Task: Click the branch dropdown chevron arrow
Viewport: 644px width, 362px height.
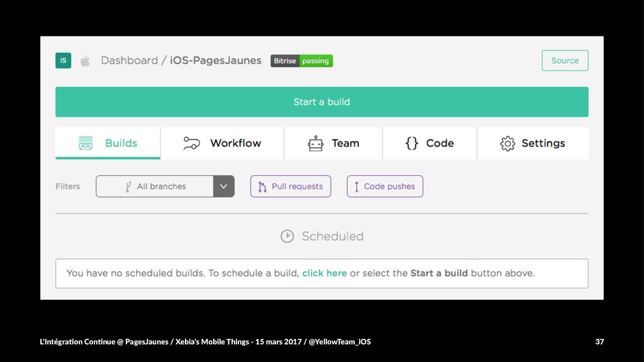Action: (x=223, y=186)
